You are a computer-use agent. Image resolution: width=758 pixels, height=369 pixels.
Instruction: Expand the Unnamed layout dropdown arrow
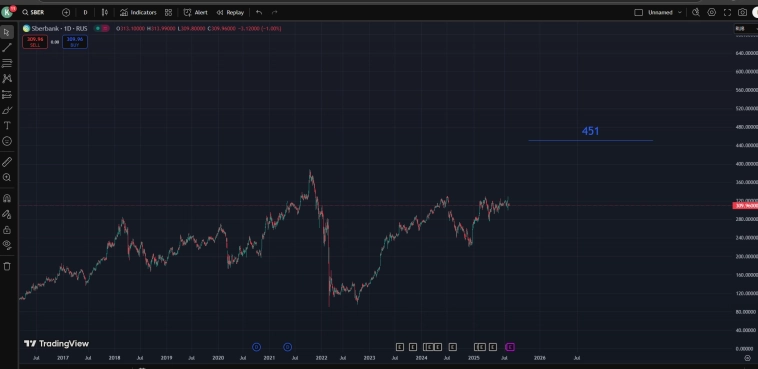(x=680, y=13)
